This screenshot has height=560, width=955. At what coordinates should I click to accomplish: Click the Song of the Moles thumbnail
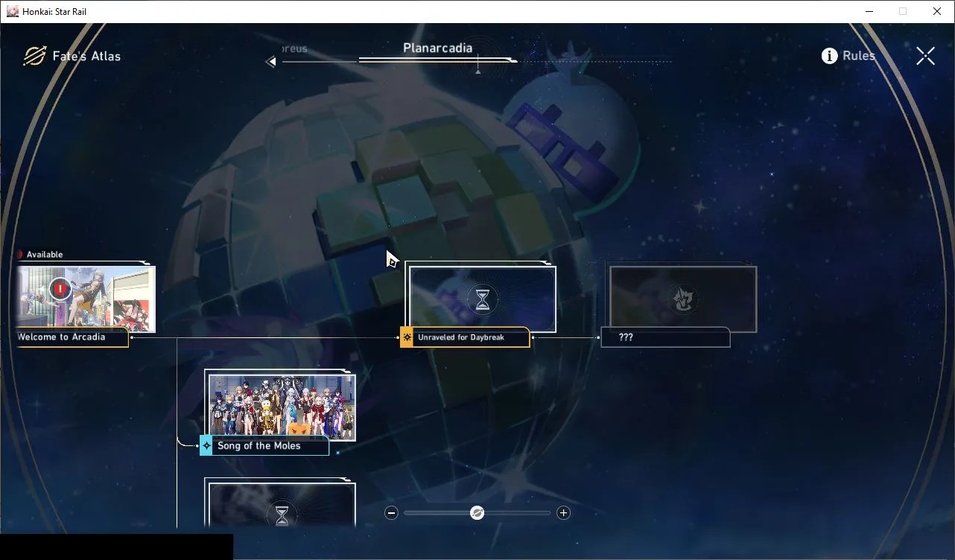pos(282,407)
